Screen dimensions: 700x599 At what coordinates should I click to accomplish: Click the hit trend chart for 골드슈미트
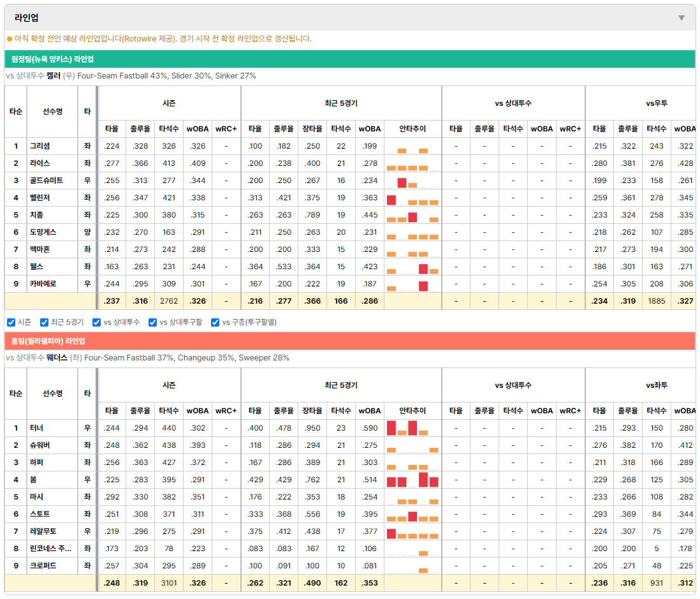coord(412,181)
